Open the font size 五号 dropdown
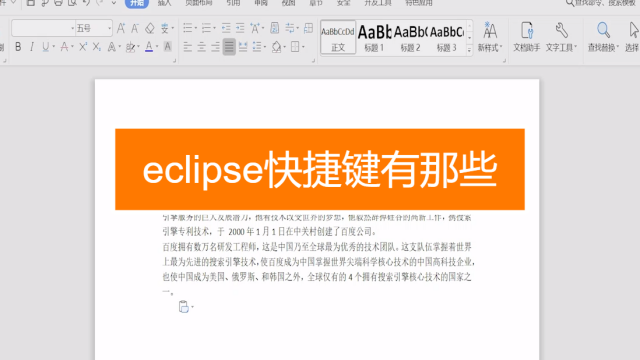Screen dimensions: 640x360 point(94,28)
